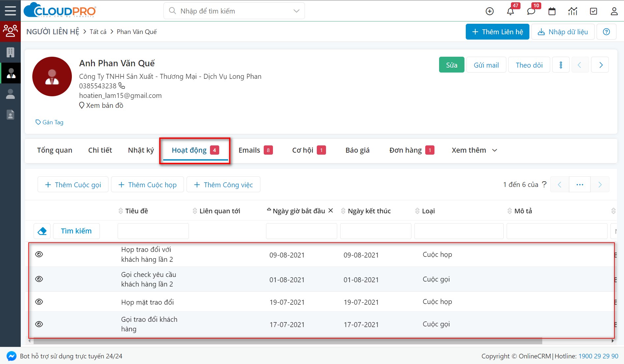This screenshot has height=364, width=624.
Task: Sort by the Mô tả column
Action: pos(520,211)
